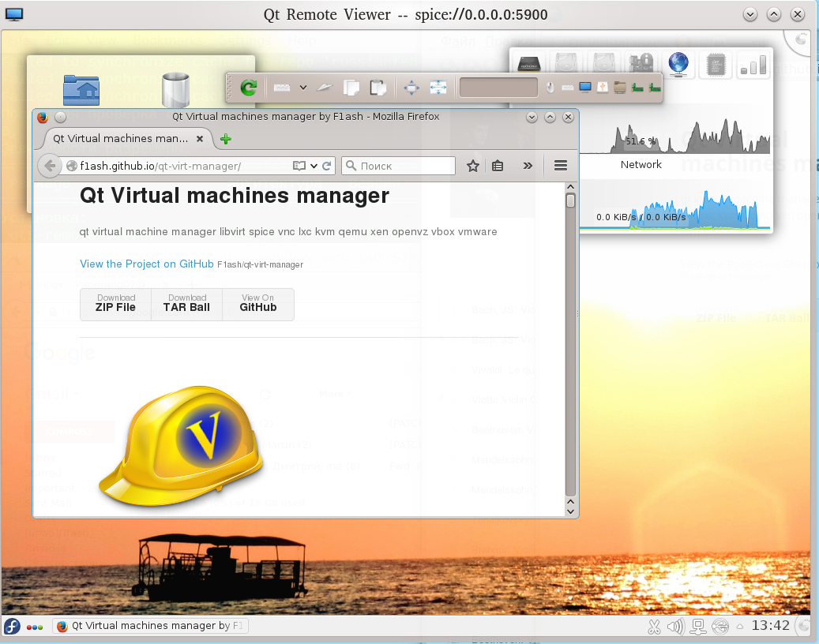
Task: Click View the Project on GitHub link
Action: pos(147,264)
